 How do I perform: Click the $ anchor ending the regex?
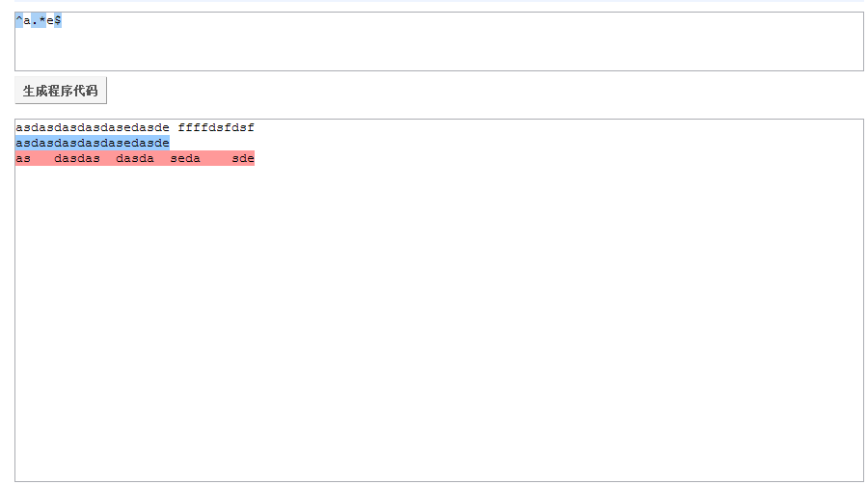(x=58, y=20)
